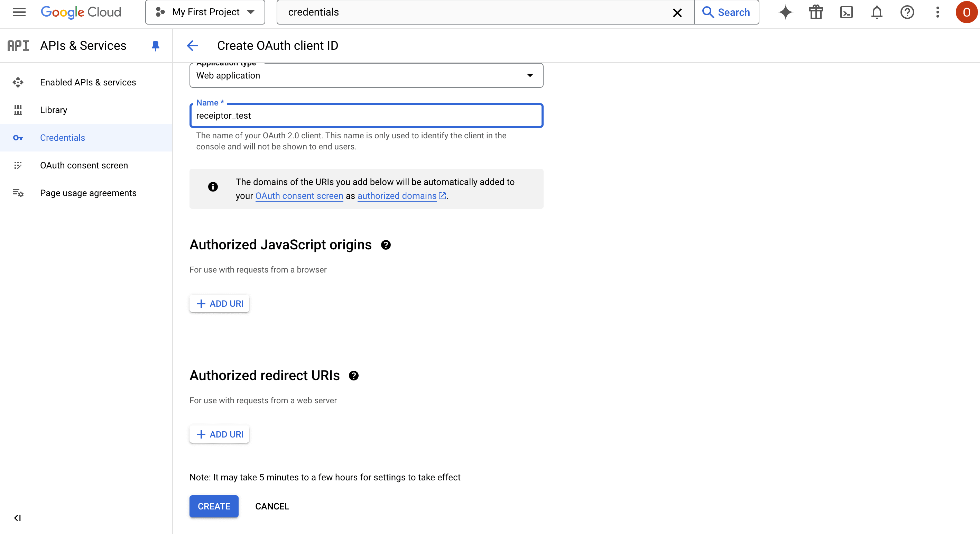Open Page usage agreements

(86, 193)
